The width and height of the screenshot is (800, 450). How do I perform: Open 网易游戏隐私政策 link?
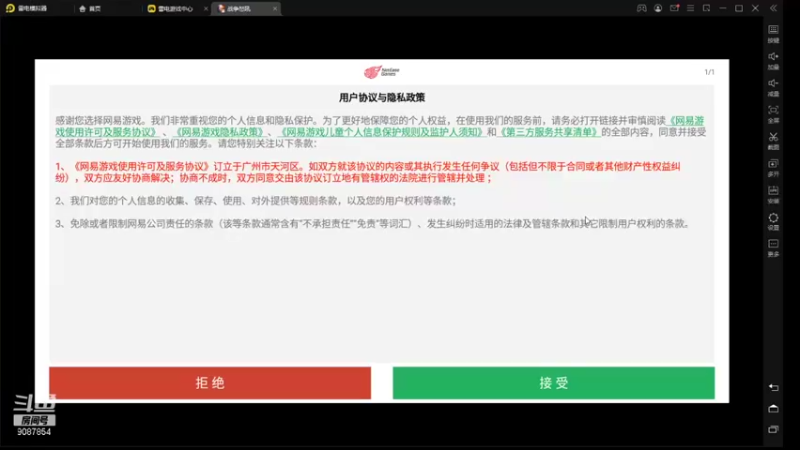point(220,132)
